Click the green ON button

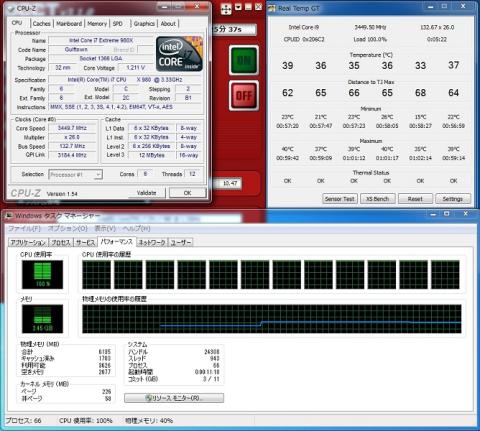[244, 60]
